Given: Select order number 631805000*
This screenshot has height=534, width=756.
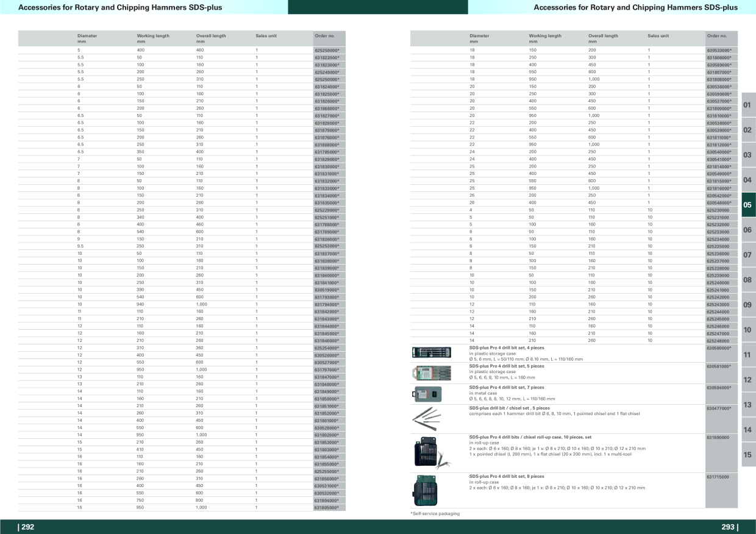Looking at the screenshot, I should pyautogui.click(x=327, y=507).
